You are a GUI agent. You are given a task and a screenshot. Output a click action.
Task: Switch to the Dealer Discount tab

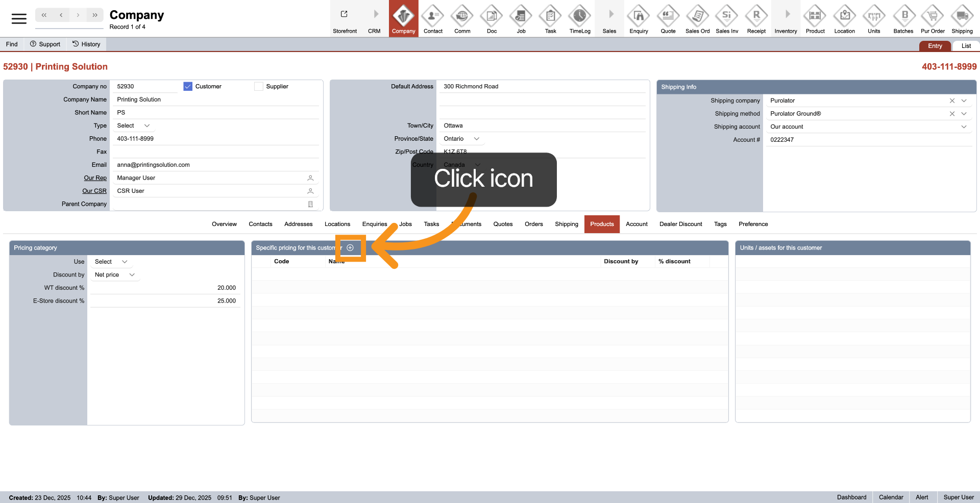point(680,224)
